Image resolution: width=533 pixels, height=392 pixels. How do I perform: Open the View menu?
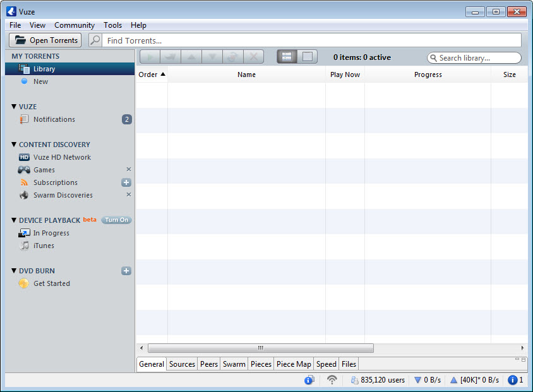click(37, 25)
